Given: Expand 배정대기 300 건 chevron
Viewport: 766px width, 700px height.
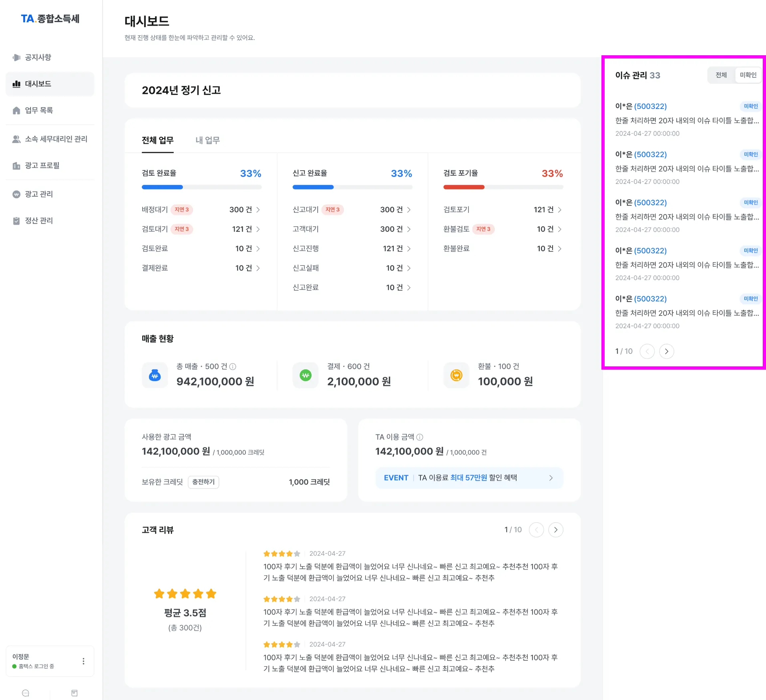Looking at the screenshot, I should (x=258, y=209).
